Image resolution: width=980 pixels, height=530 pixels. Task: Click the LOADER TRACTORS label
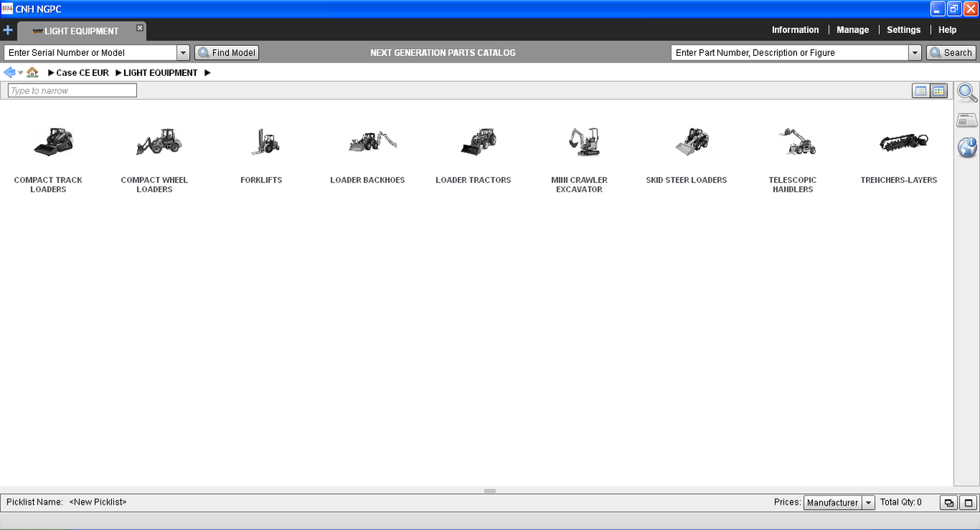(x=473, y=180)
